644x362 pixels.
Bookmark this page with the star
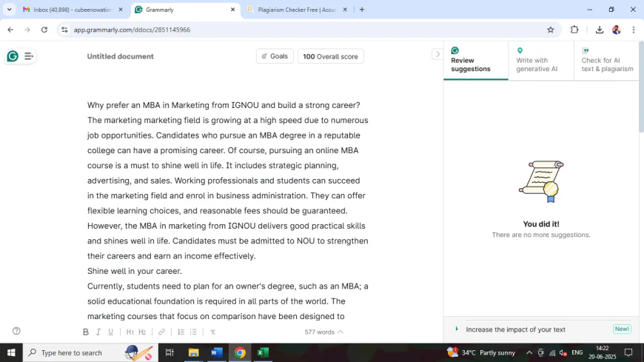click(x=550, y=30)
